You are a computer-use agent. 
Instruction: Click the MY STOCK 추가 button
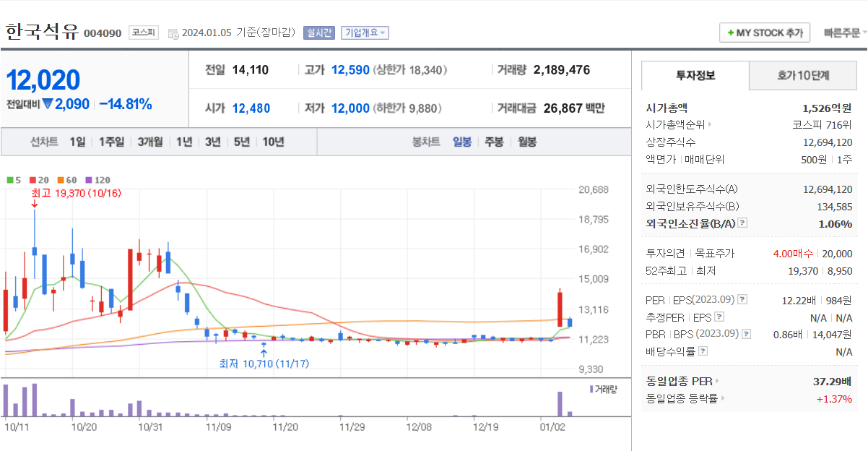pos(765,33)
